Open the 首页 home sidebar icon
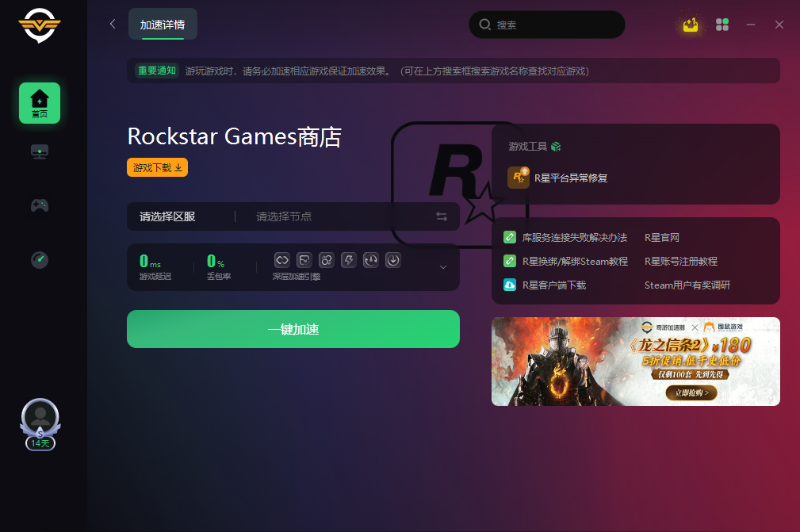The width and height of the screenshot is (800, 532). tap(40, 103)
